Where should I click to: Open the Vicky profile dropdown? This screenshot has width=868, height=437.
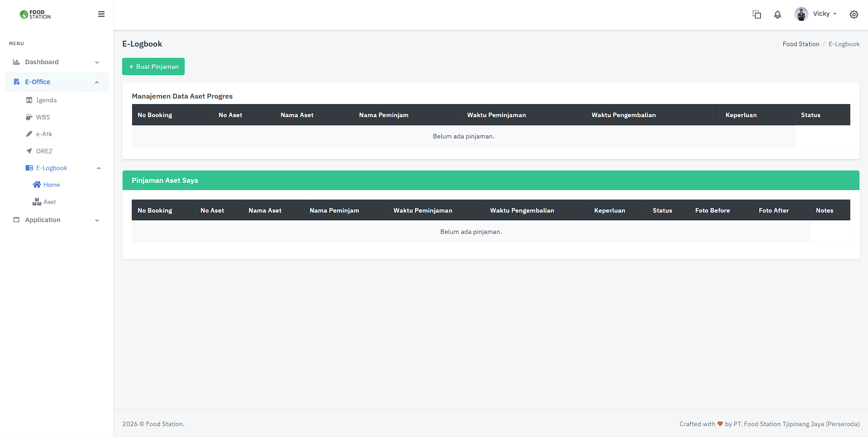coord(816,14)
